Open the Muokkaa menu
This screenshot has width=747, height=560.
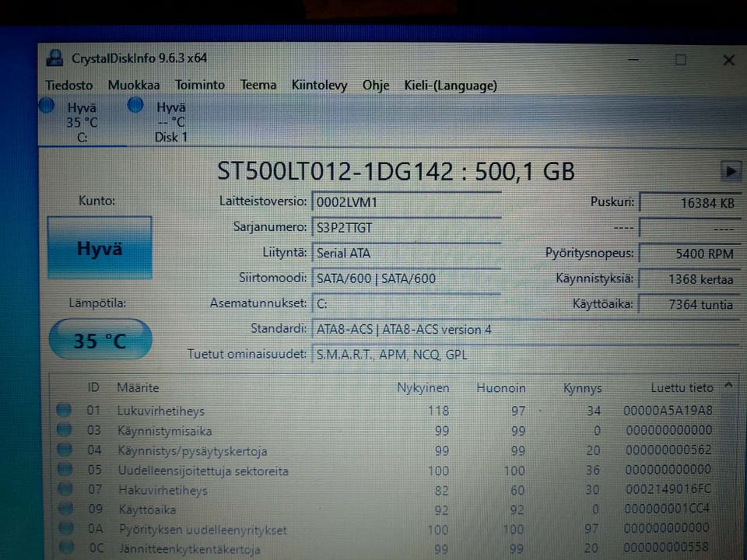click(x=134, y=86)
